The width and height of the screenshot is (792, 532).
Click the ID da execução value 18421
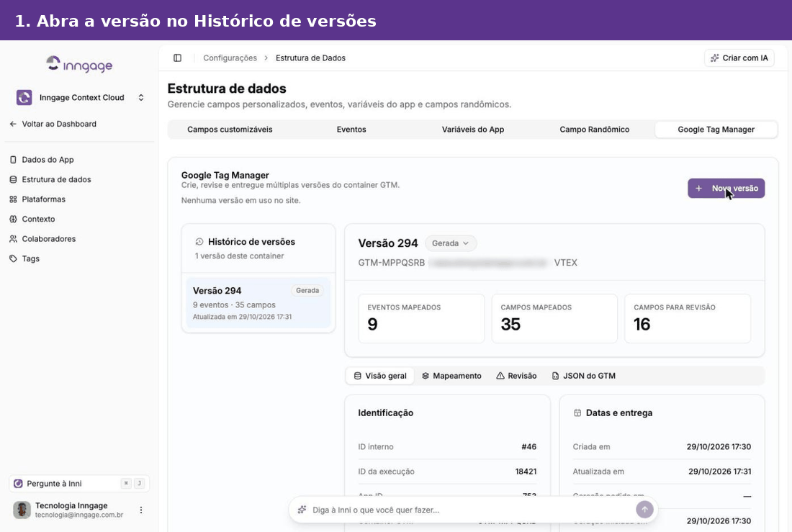(526, 472)
